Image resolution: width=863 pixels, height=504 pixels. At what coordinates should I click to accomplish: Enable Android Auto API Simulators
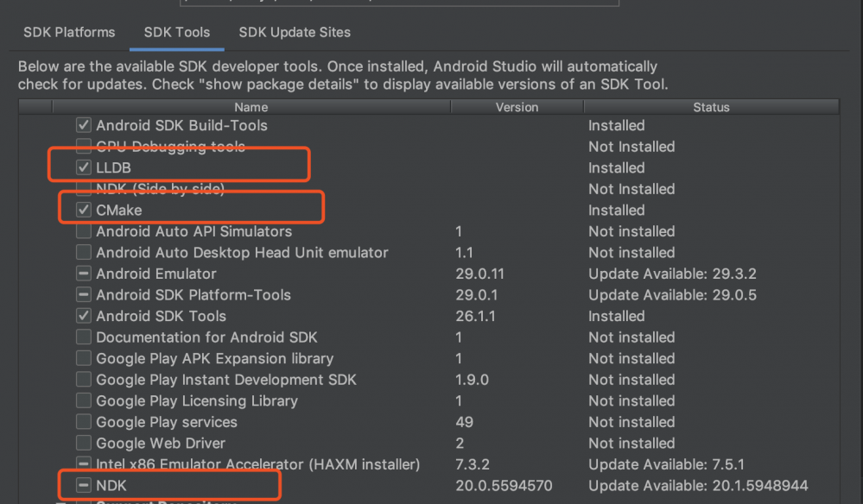(x=84, y=231)
